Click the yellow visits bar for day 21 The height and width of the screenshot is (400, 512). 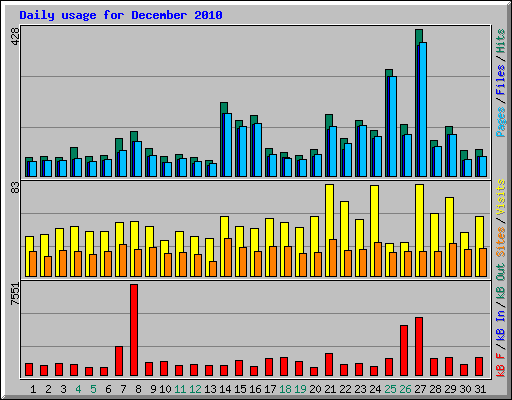[x=329, y=212]
